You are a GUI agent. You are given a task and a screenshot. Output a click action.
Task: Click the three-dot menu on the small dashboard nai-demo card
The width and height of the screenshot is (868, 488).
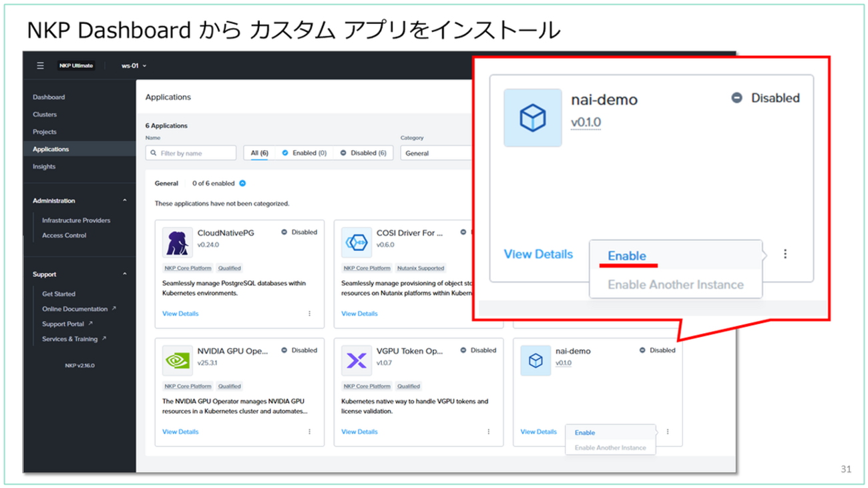pos(668,431)
